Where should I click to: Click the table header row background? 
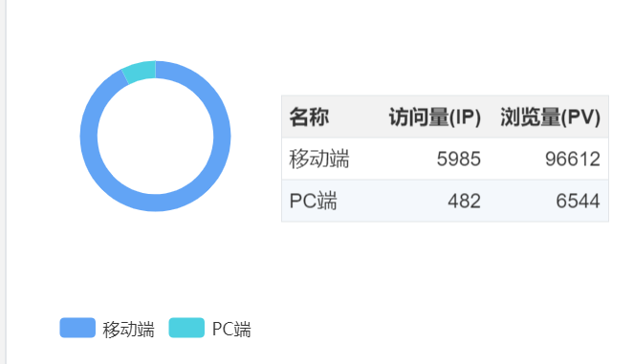click(x=445, y=117)
